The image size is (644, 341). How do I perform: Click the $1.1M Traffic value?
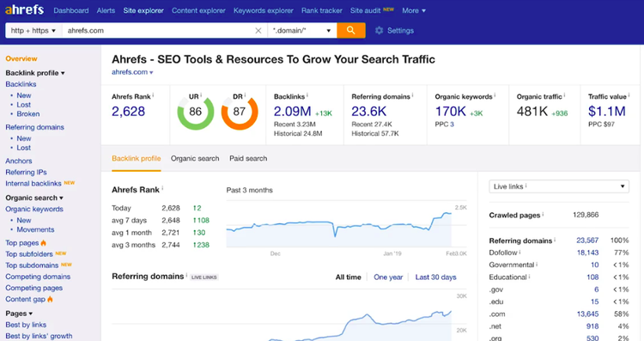[607, 112]
